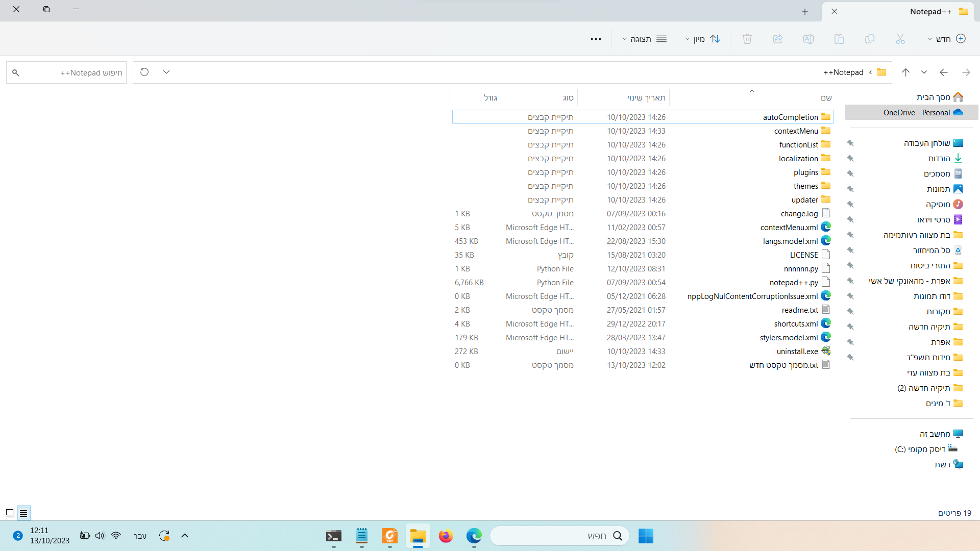Select the change.log file

(x=643, y=213)
